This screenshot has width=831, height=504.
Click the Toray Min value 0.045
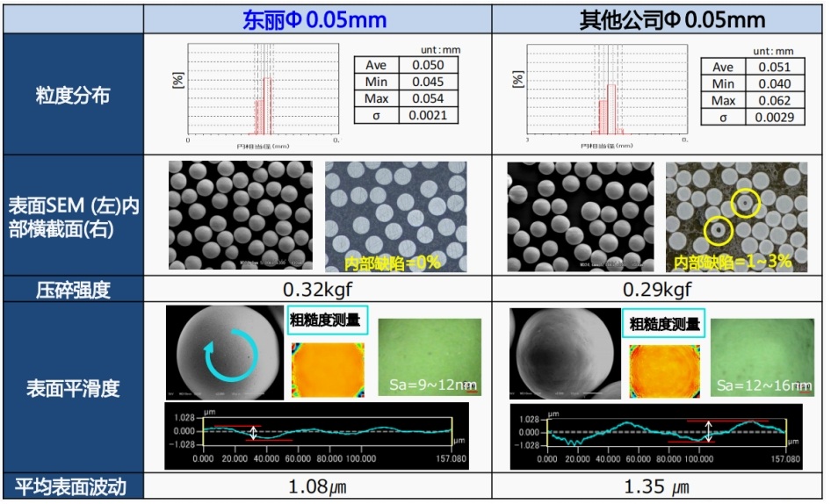coord(428,82)
